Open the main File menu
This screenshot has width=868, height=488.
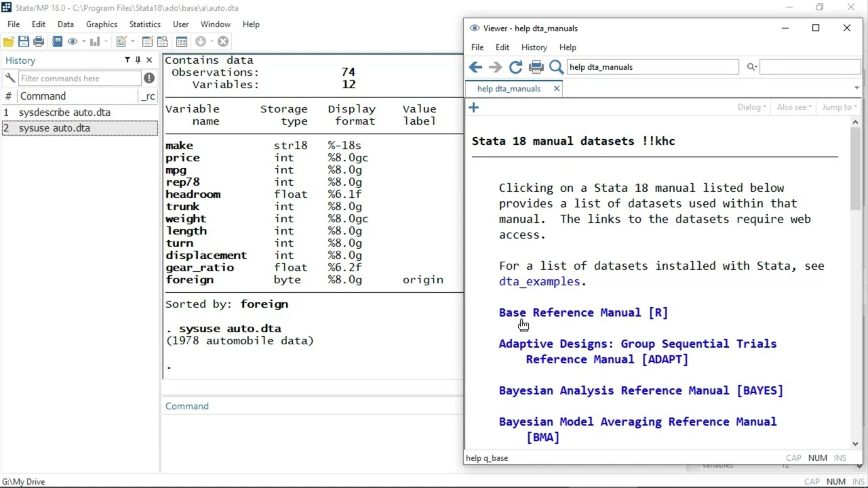pyautogui.click(x=14, y=24)
